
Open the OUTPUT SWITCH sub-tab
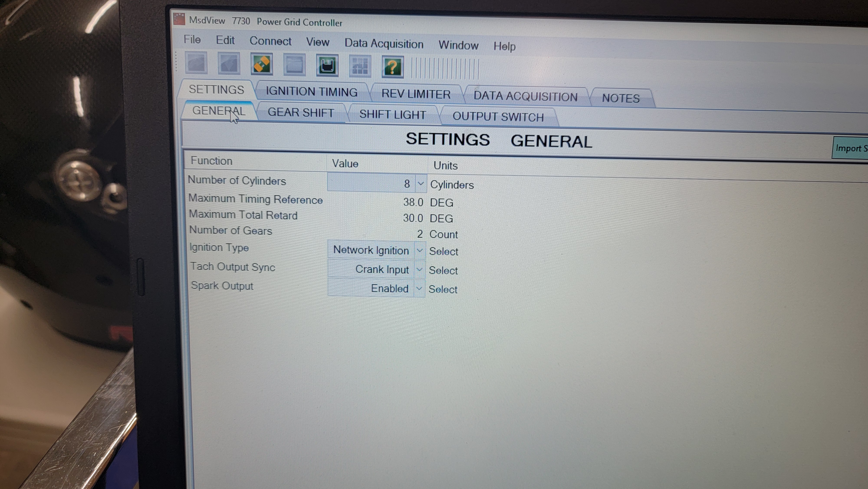(x=498, y=117)
